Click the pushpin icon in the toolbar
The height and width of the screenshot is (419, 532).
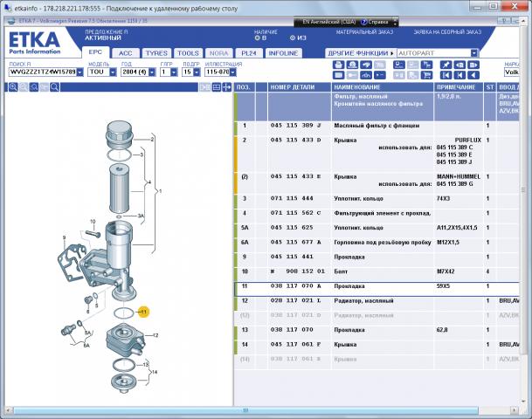pyautogui.click(x=446, y=65)
